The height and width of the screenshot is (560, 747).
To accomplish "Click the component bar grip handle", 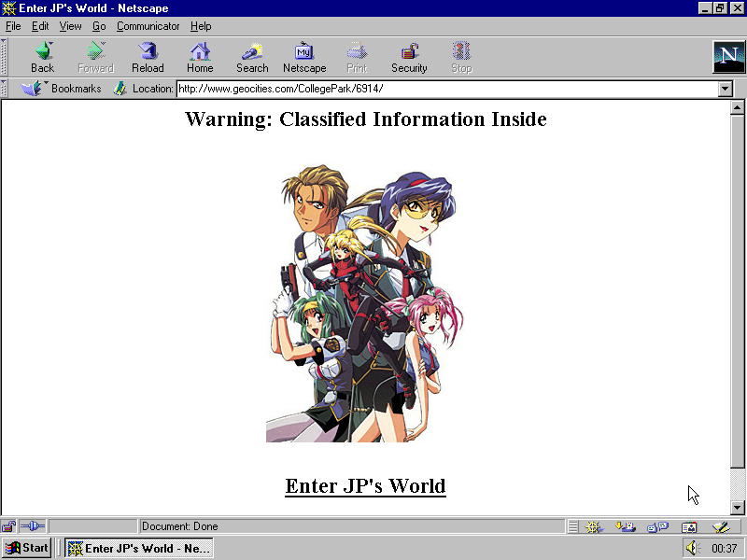I will (573, 526).
